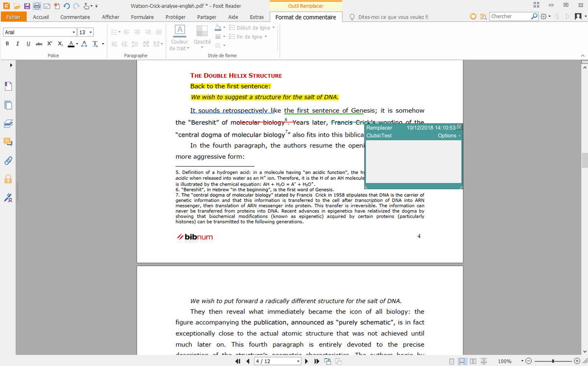588x366 pixels.
Task: Open the Comments panel in the sidebar
Action: click(8, 142)
